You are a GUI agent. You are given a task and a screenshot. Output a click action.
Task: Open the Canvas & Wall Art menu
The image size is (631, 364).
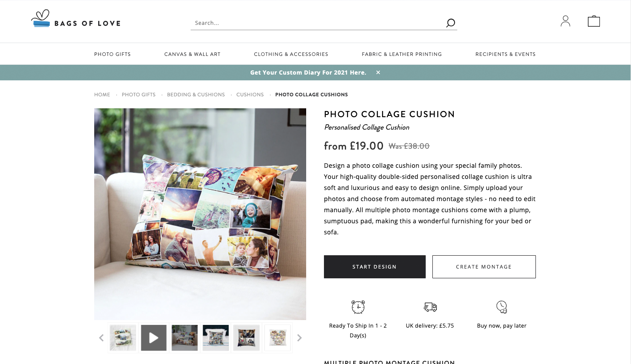click(x=192, y=54)
